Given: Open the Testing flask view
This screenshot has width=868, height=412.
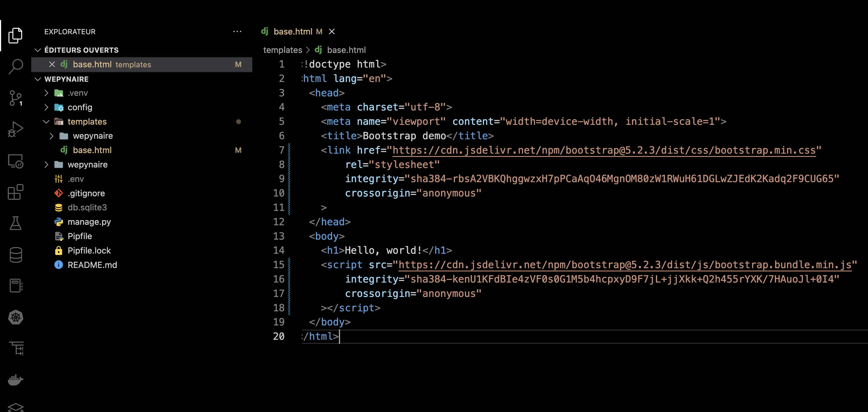Looking at the screenshot, I should tap(16, 223).
